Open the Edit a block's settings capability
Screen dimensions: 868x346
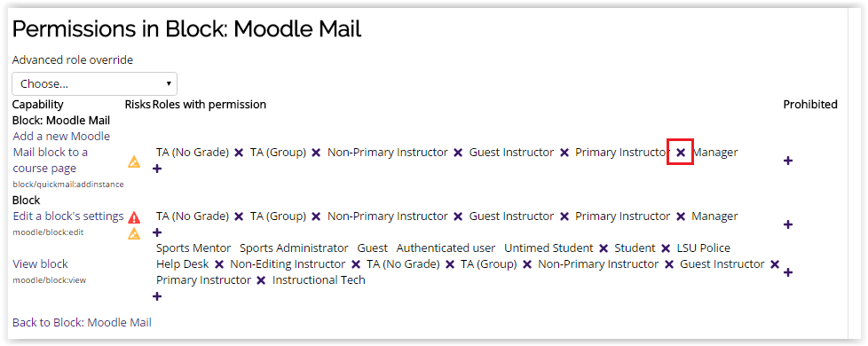point(68,216)
